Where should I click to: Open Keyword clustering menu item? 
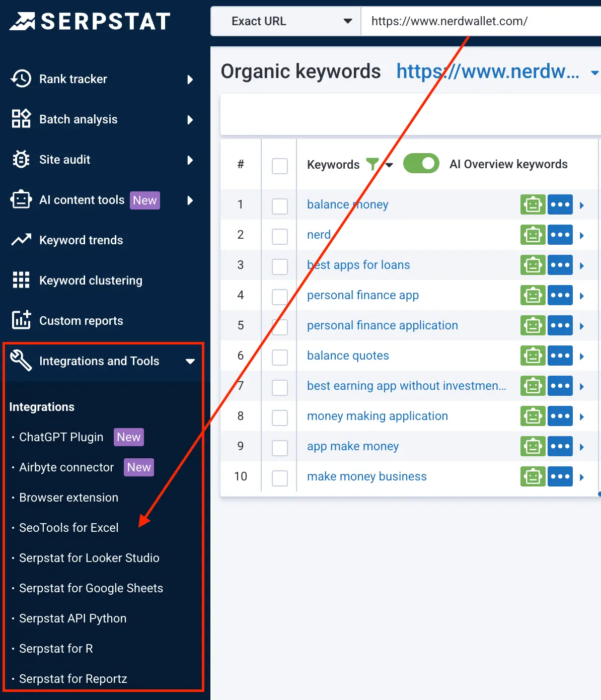[91, 281]
